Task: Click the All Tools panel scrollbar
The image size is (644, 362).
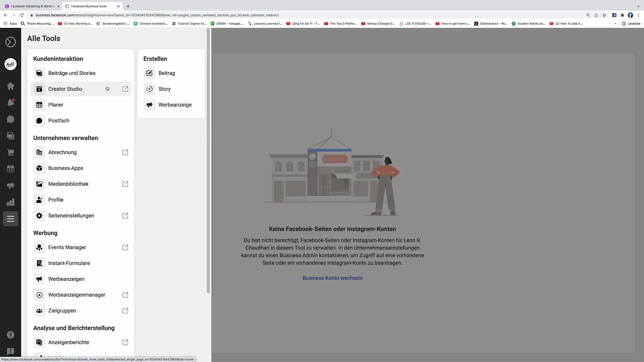Action: click(x=208, y=161)
